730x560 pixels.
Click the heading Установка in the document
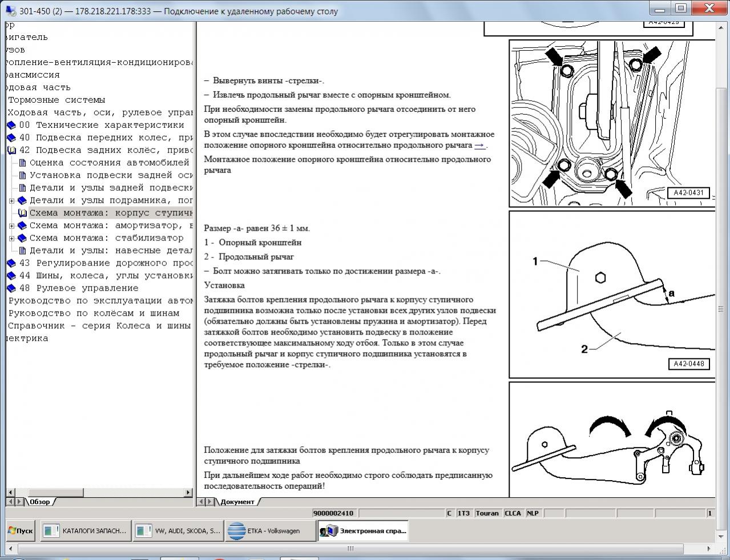click(x=224, y=285)
